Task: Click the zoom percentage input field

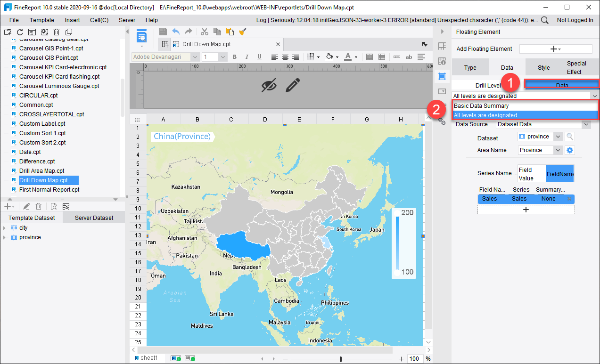Action: [x=414, y=358]
